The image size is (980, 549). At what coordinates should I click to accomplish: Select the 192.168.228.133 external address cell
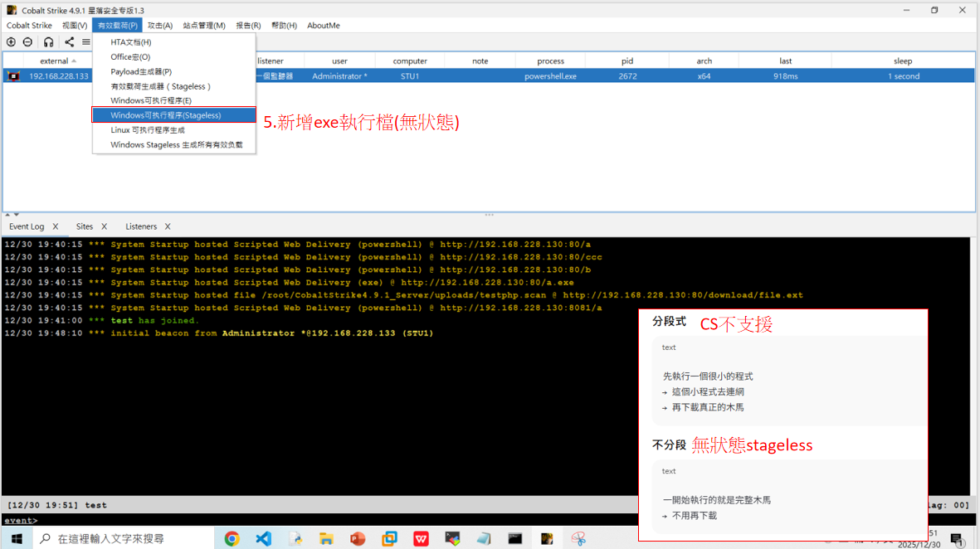(59, 76)
